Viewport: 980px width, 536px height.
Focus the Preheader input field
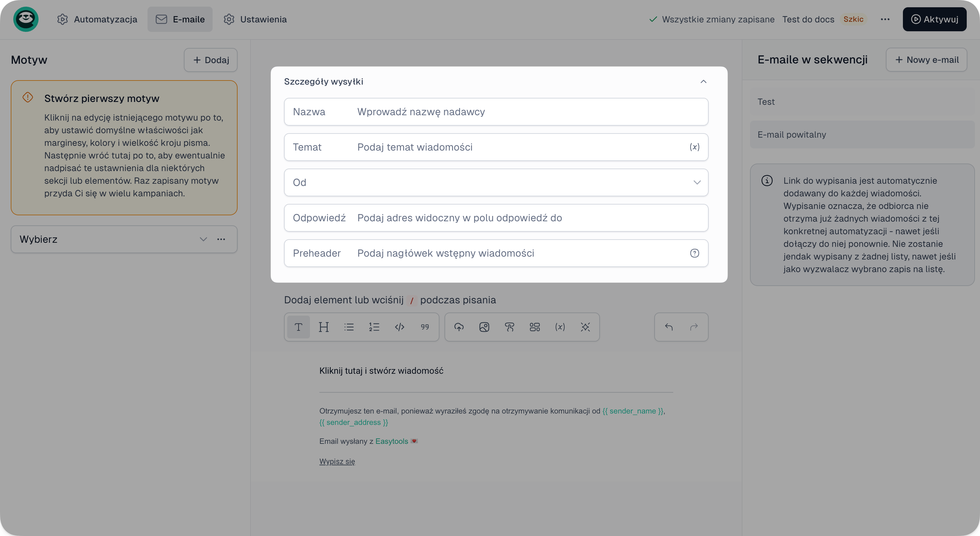coord(496,253)
